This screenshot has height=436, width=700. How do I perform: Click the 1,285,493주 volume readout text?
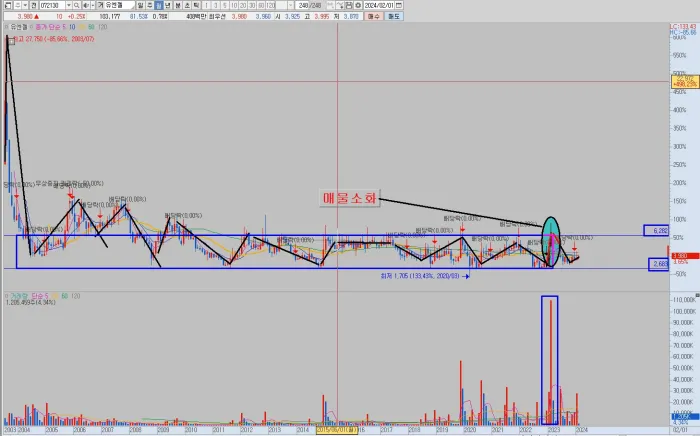coord(30,303)
